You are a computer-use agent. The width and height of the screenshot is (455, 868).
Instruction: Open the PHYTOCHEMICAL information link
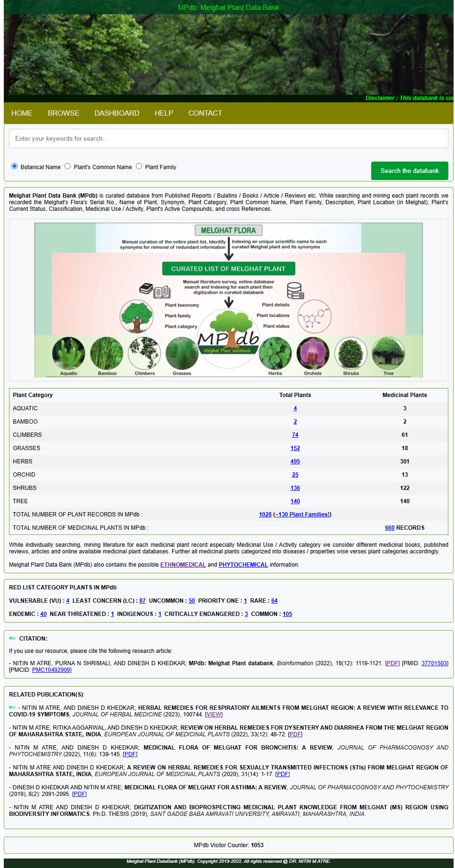tap(243, 565)
